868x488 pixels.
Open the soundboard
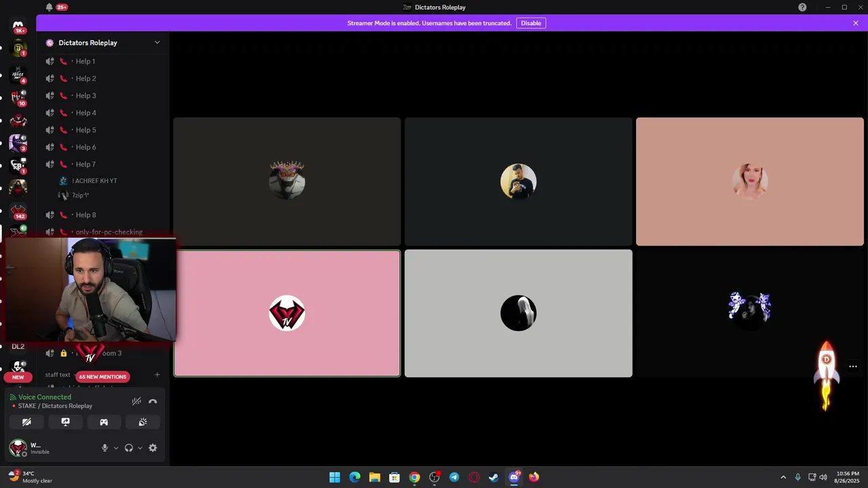pyautogui.click(x=142, y=422)
